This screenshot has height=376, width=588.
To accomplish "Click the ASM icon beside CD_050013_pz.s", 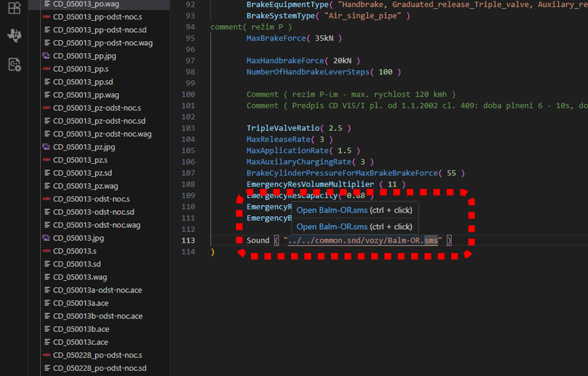I will pos(46,160).
